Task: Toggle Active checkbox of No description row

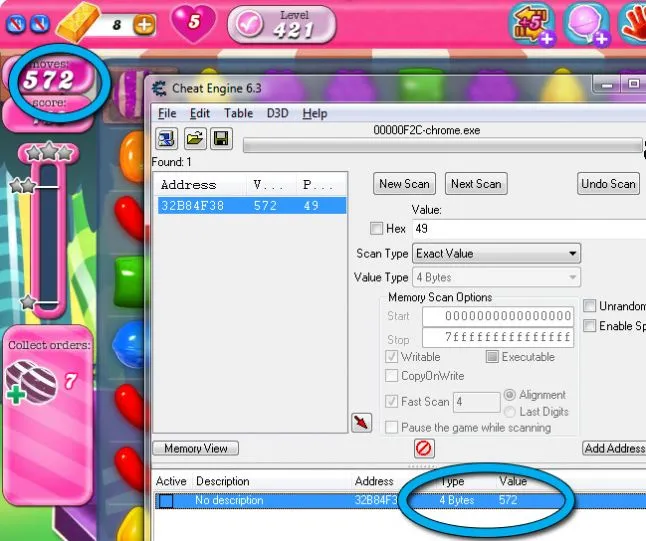Action: pyautogui.click(x=166, y=501)
